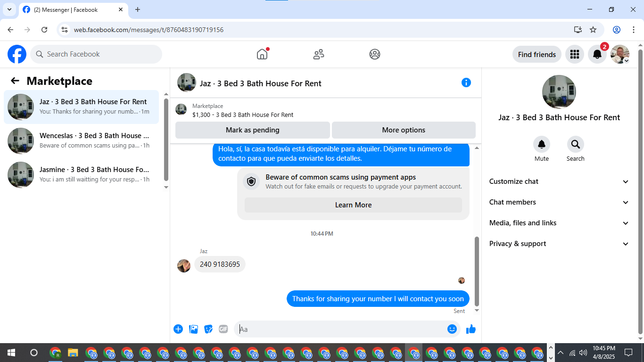Expand the Privacy & support section

tap(559, 244)
